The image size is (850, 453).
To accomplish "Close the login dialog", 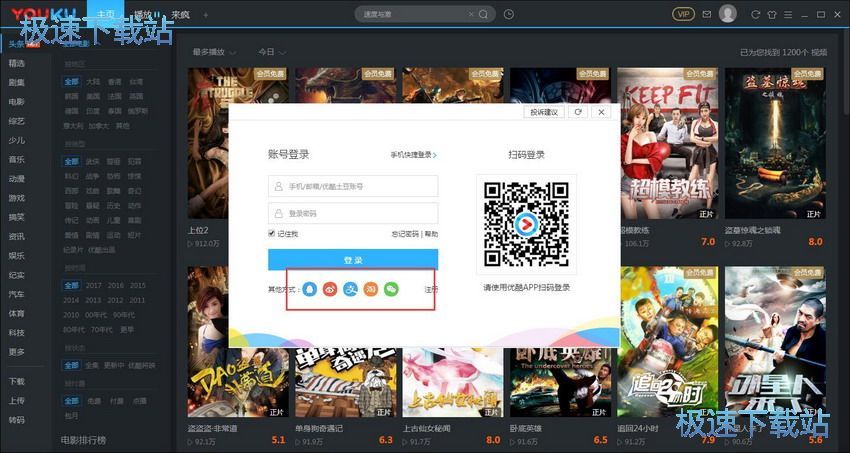I will pos(601,112).
